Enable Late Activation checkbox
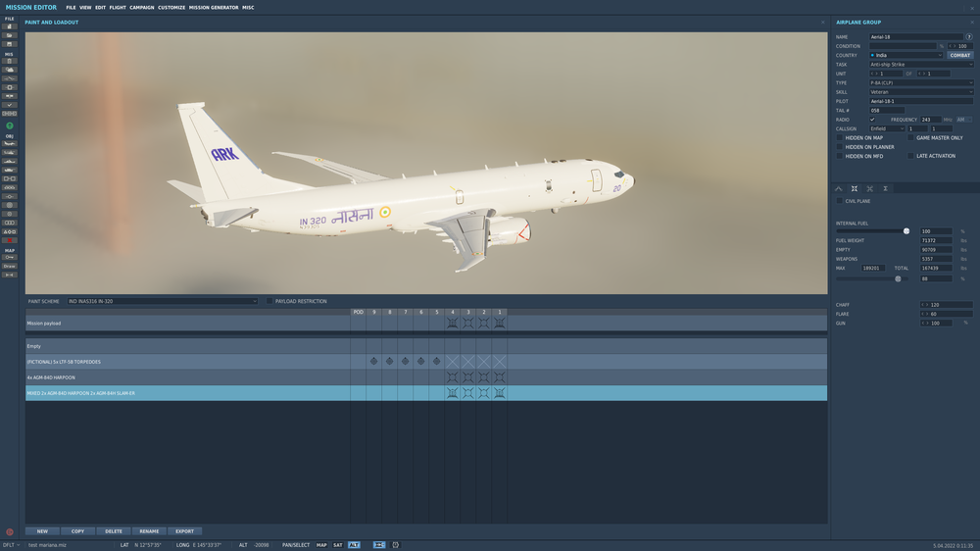The height and width of the screenshot is (551, 980). point(910,156)
